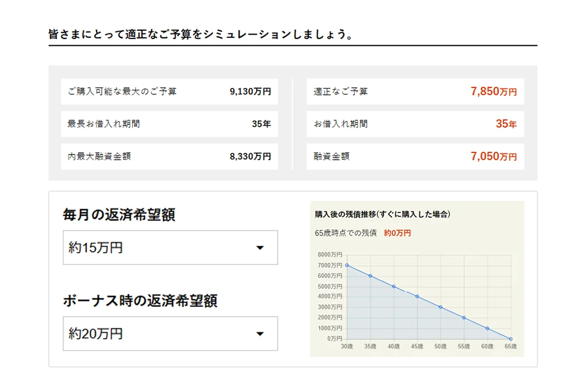Click the red 約0万円 remaining balance text

[x=397, y=233]
